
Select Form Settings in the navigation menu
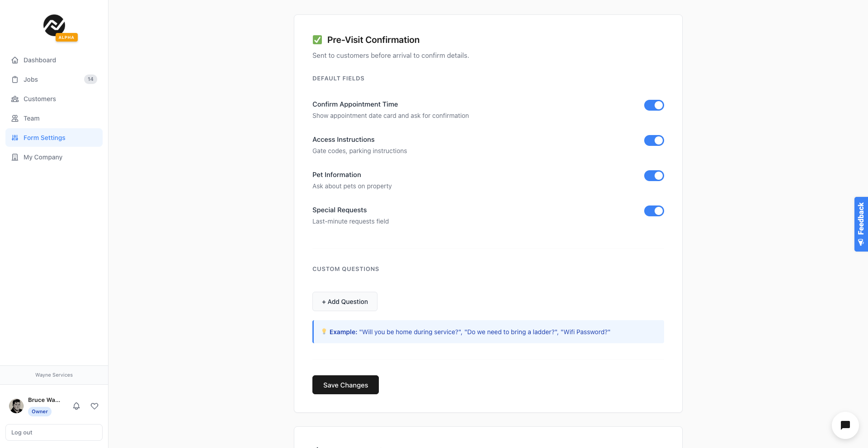tap(44, 138)
